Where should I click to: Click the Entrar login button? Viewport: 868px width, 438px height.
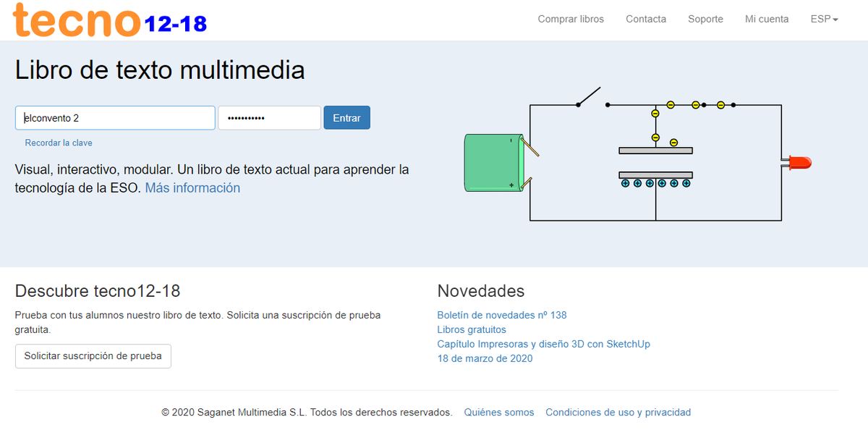[346, 118]
